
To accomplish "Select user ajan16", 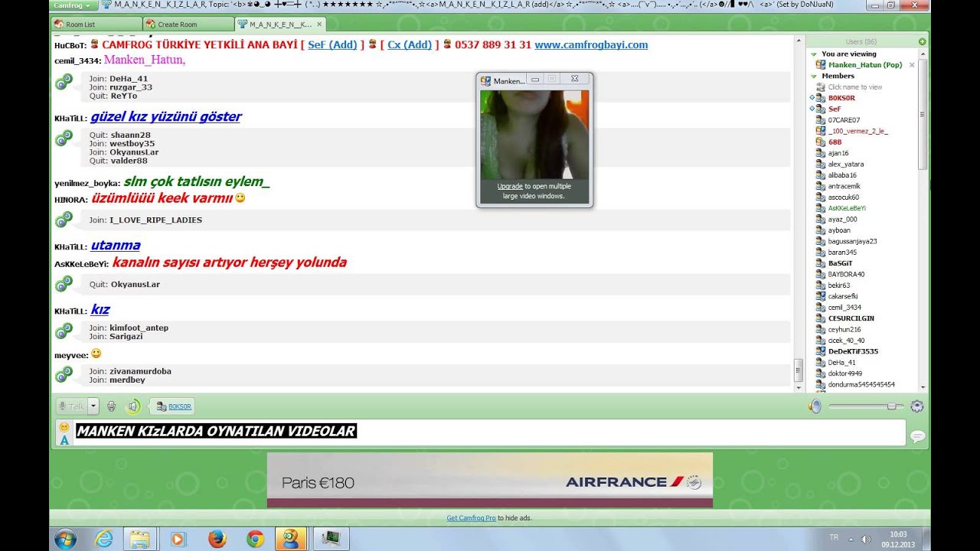I will (x=838, y=153).
